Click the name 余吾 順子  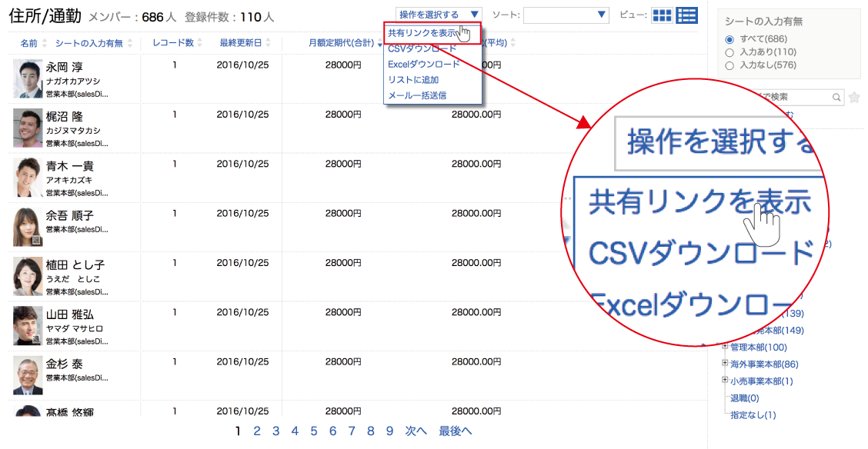point(70,215)
